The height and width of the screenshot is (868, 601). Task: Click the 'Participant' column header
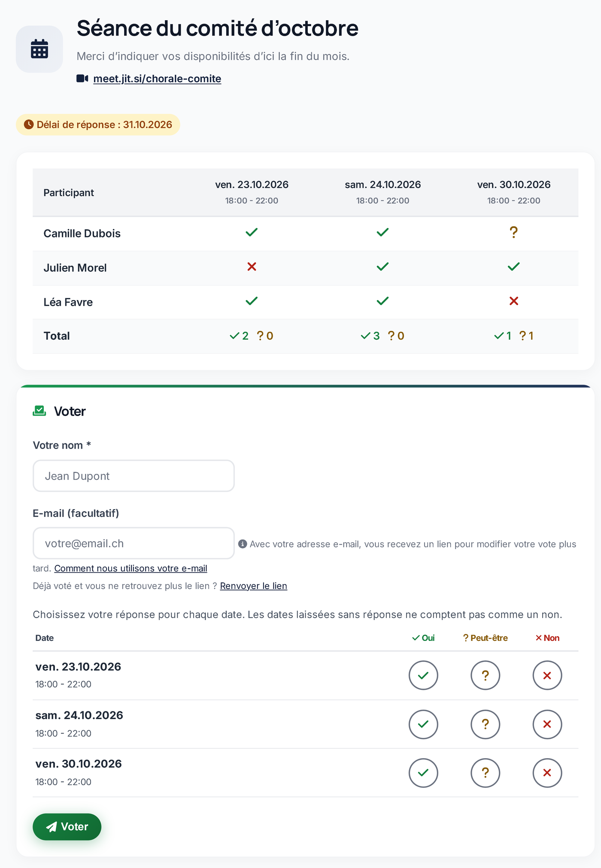(x=69, y=193)
